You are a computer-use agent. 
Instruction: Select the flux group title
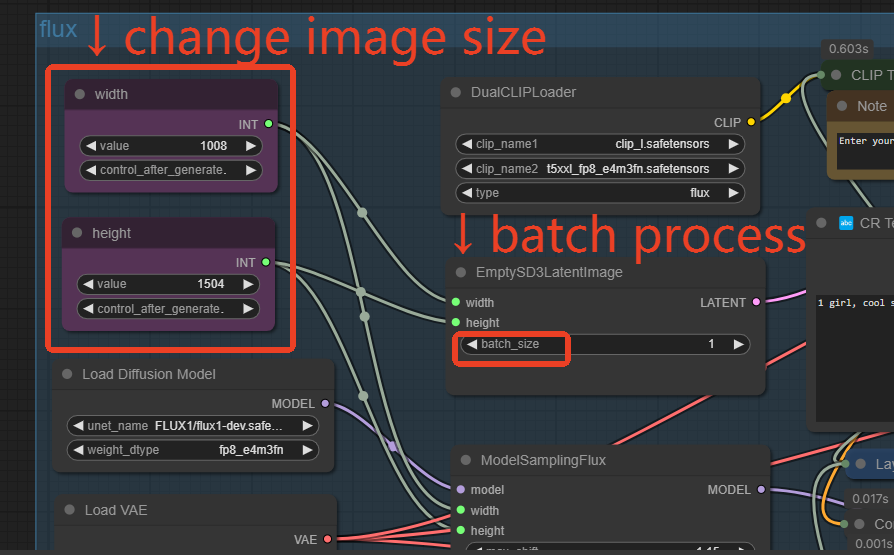pyautogui.click(x=58, y=29)
